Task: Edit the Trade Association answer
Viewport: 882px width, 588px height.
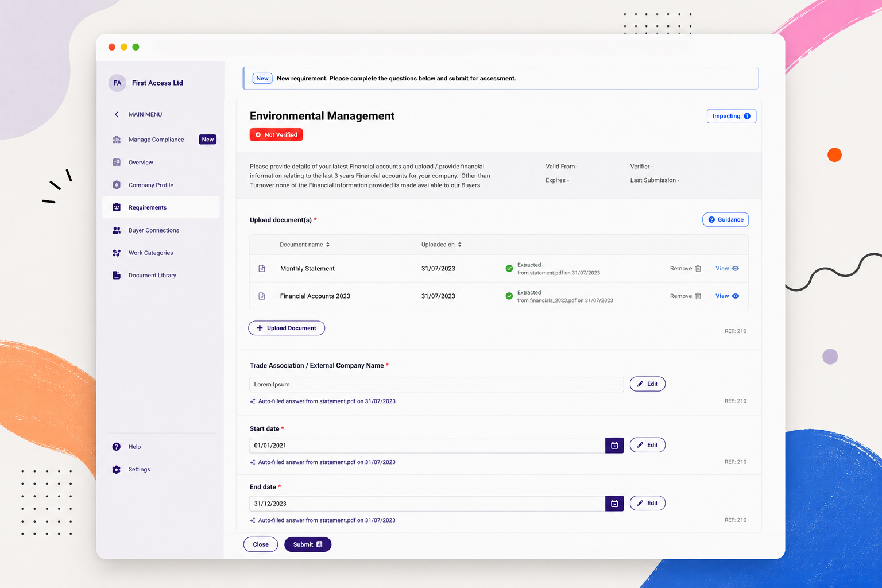Action: [648, 384]
